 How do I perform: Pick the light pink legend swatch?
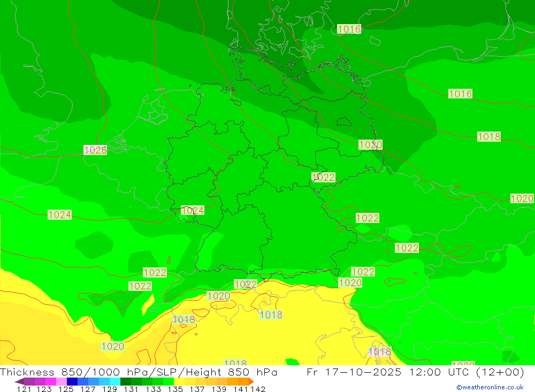(62, 381)
